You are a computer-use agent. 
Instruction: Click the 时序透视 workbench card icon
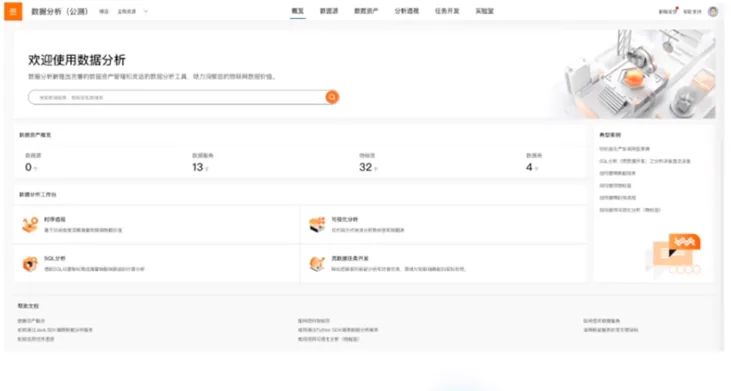pos(30,225)
